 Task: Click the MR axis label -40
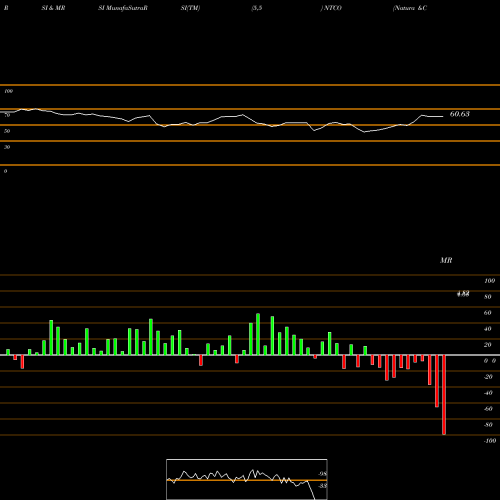[488, 393]
